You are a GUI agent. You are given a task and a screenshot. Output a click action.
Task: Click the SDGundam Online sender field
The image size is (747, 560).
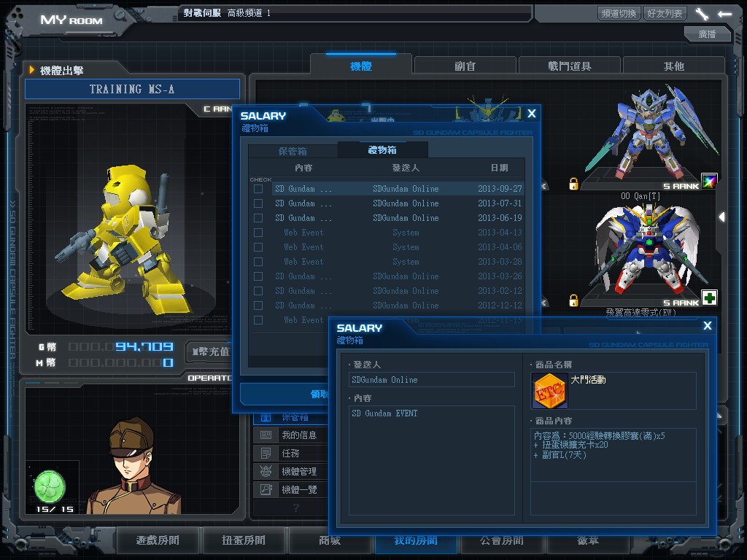(432, 379)
